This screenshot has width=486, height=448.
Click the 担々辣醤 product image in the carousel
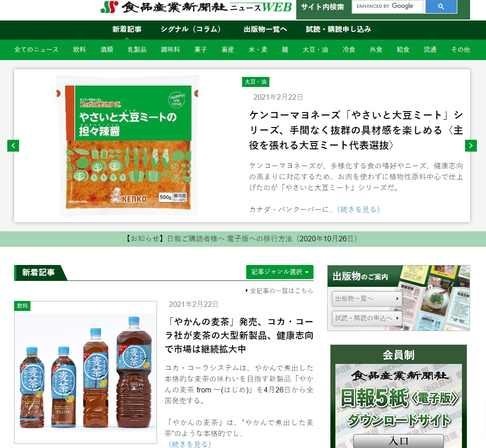(x=128, y=146)
